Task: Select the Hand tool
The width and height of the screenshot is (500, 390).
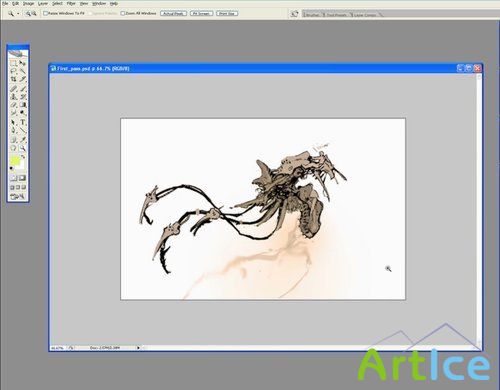Action: pyautogui.click(x=13, y=148)
